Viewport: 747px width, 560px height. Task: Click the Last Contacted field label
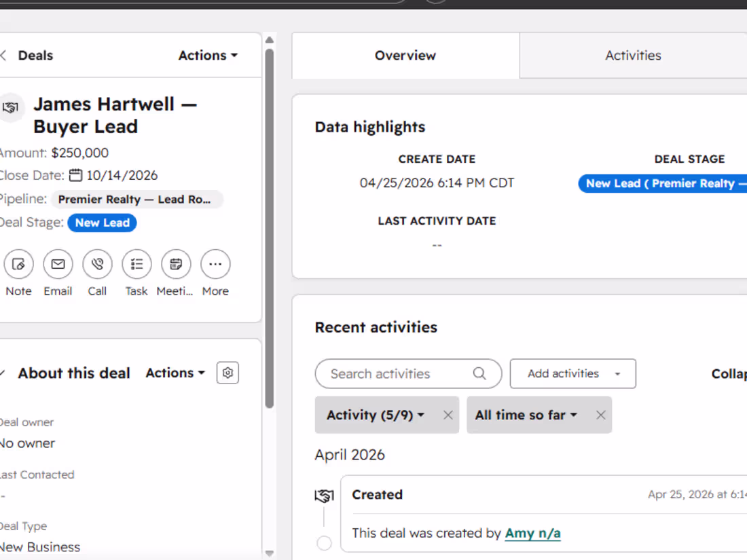pos(37,474)
